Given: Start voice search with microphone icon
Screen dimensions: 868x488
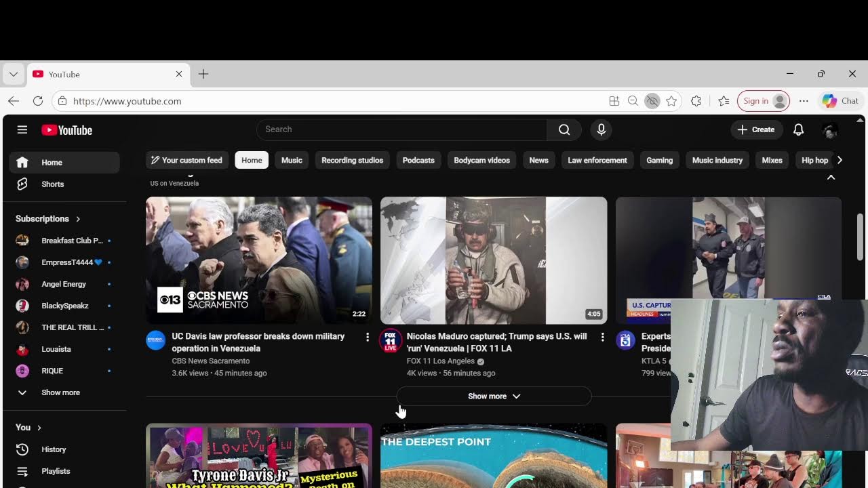Looking at the screenshot, I should 601,129.
